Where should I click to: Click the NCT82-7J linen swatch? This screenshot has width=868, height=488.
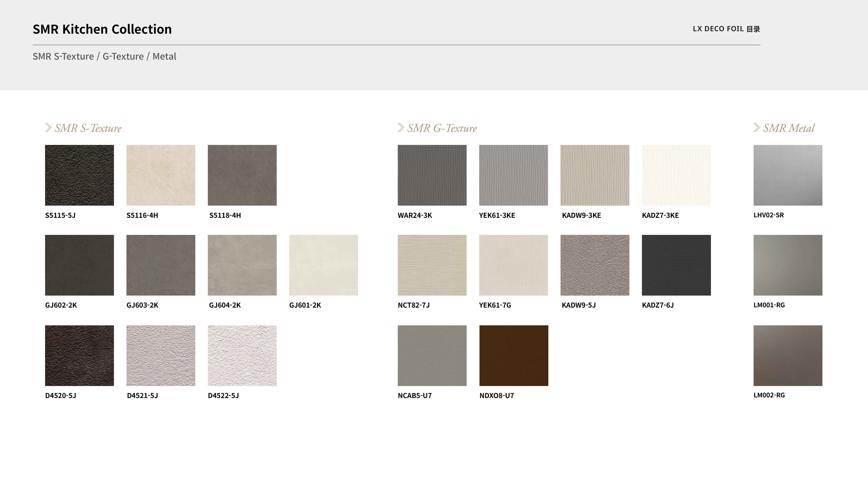[432, 265]
